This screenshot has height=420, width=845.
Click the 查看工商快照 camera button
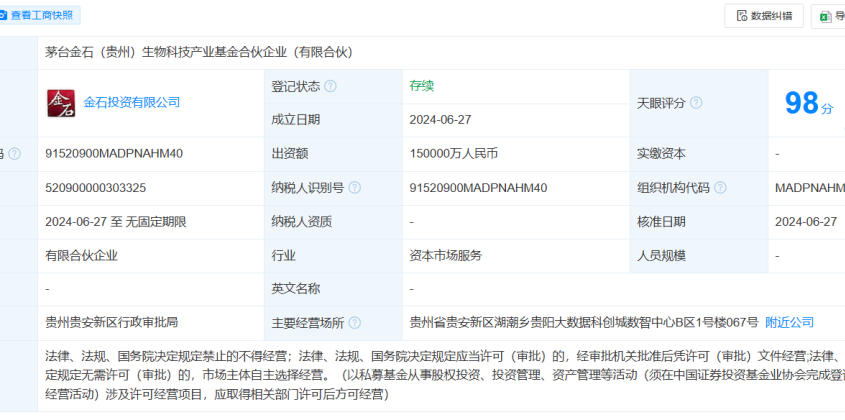click(38, 16)
